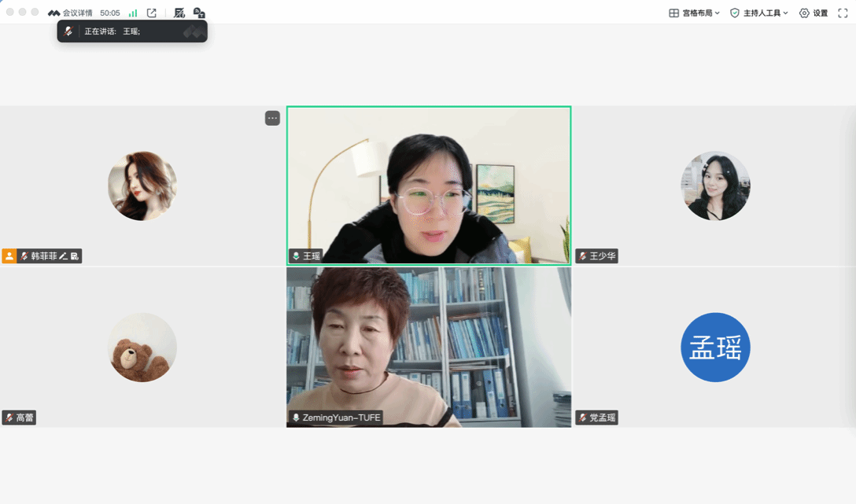Open the 主持人工具 host tools dropdown
The width and height of the screenshot is (856, 504).
click(758, 13)
